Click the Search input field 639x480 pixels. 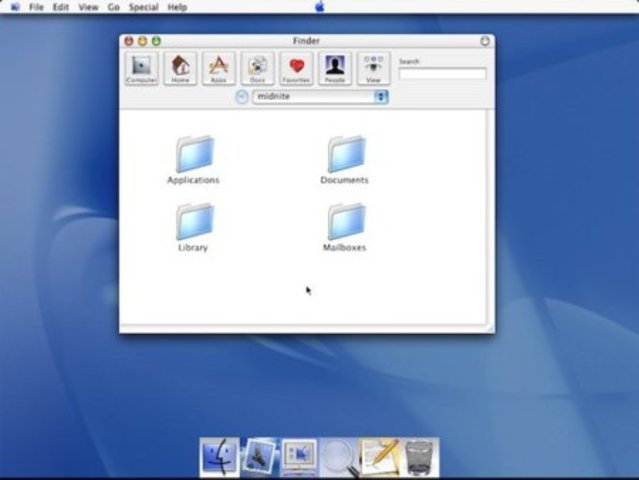click(x=443, y=74)
